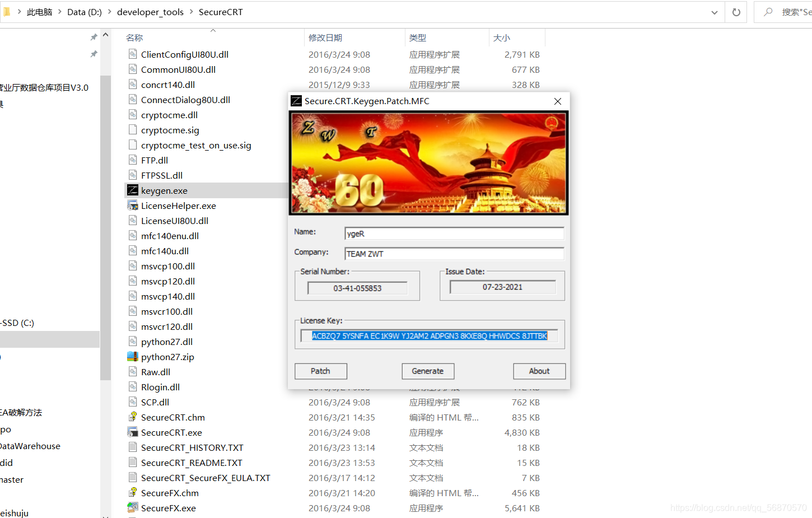
Task: Select keygen.exe file icon
Action: point(133,190)
